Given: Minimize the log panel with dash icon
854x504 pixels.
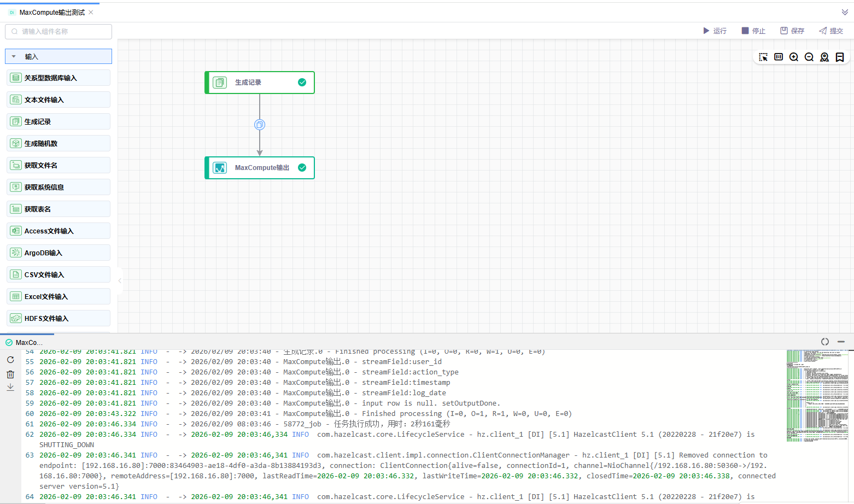Looking at the screenshot, I should 841,342.
